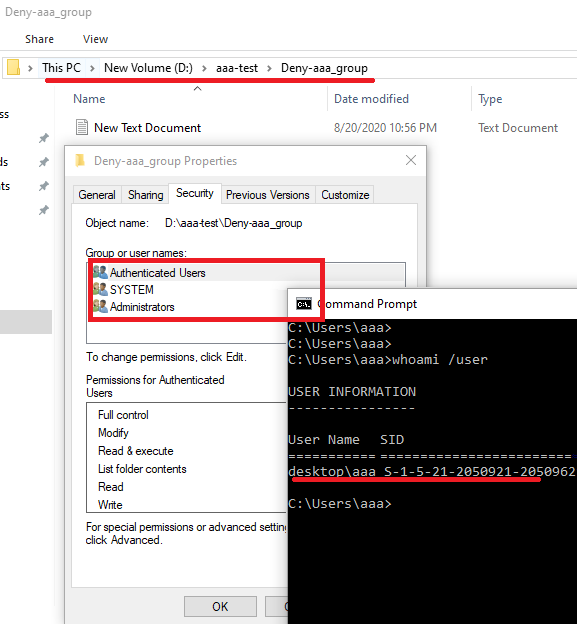Switch to the General tab
Screen dimensions: 577x624
point(97,195)
